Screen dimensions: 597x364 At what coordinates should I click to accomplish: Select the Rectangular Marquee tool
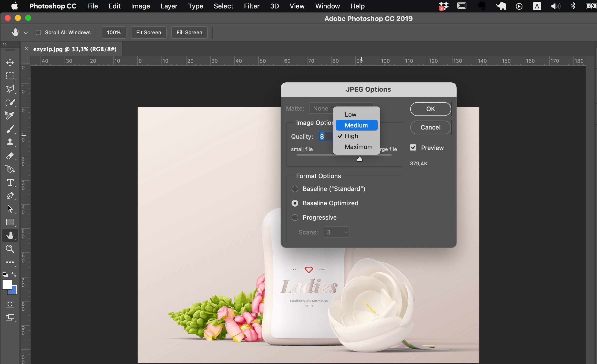pyautogui.click(x=10, y=76)
